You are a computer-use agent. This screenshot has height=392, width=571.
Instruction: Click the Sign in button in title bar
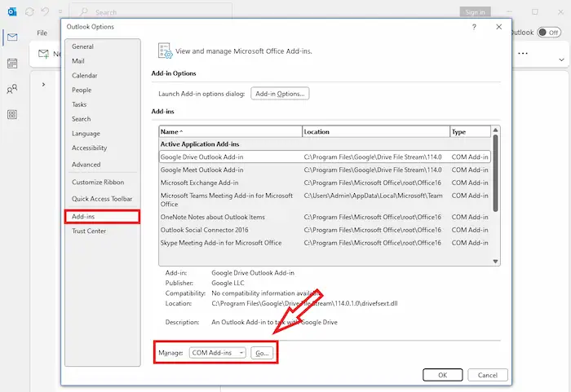(x=475, y=12)
